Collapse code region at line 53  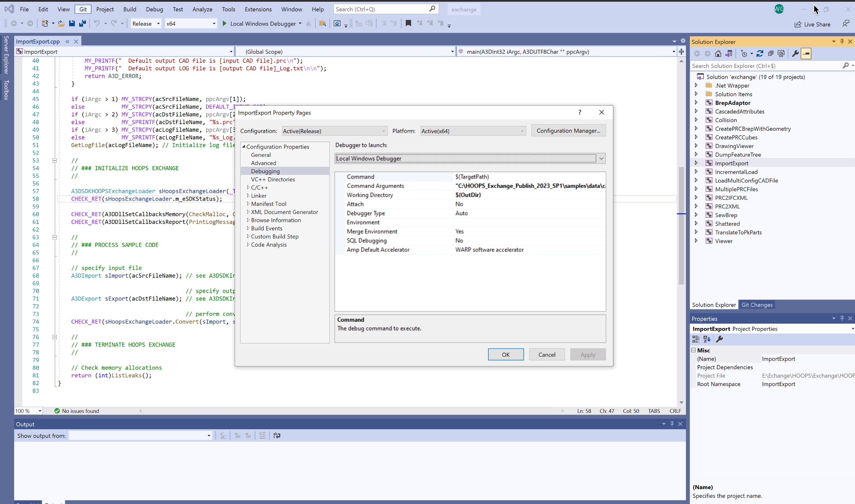click(54, 161)
